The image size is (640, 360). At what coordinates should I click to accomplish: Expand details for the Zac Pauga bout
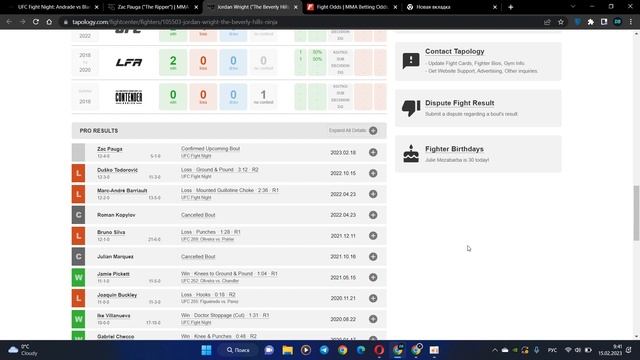373,152
